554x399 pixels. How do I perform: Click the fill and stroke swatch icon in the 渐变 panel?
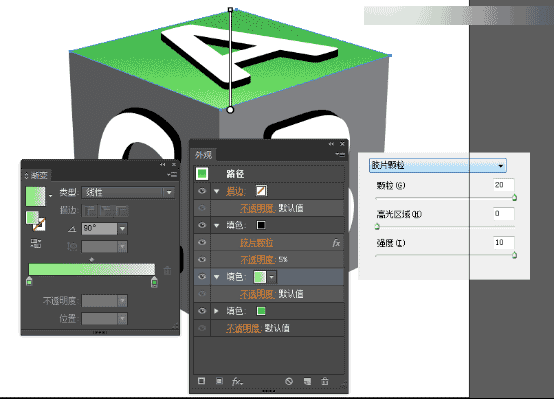[x=35, y=221]
